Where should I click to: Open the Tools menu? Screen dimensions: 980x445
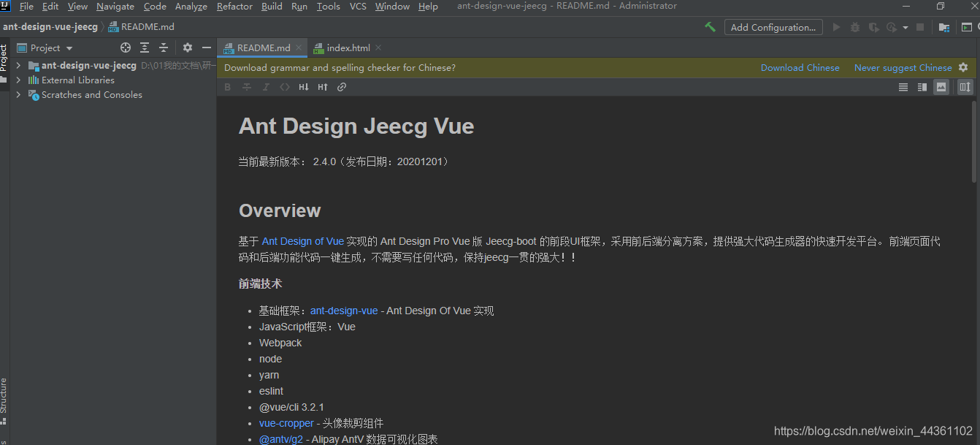click(x=329, y=7)
